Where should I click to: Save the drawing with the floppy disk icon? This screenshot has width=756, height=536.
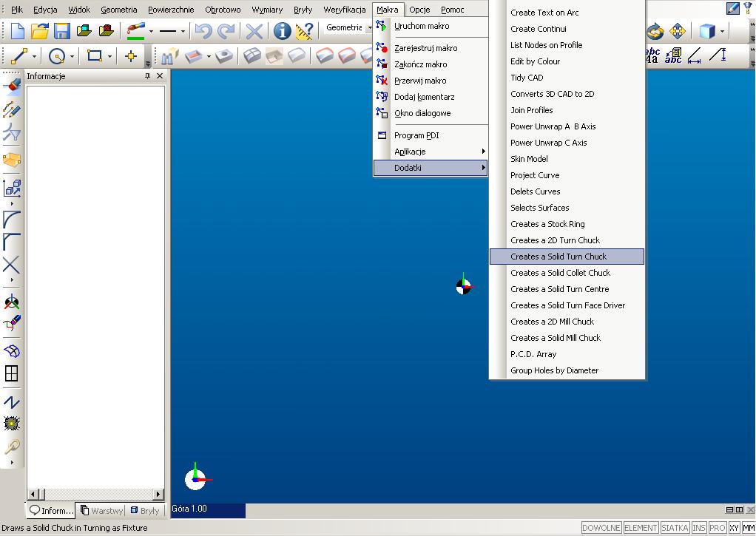[61, 31]
